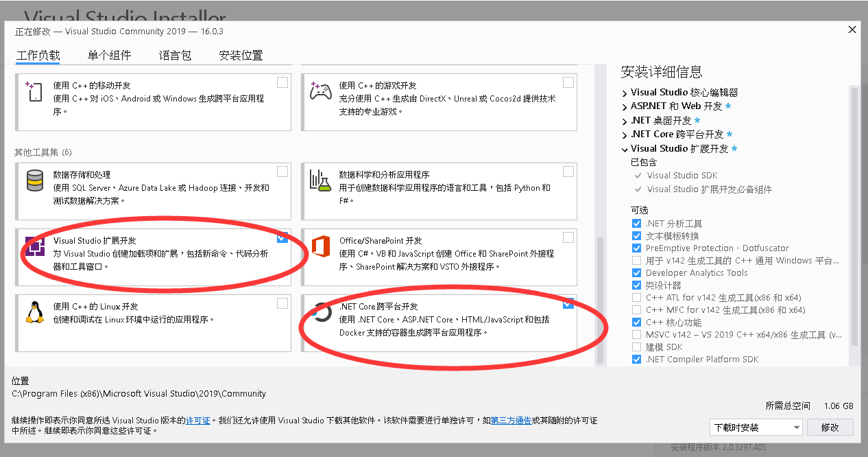This screenshot has height=457, width=868.
Task: Select the 已包含 Visual Studio SDK item
Action: point(682,176)
